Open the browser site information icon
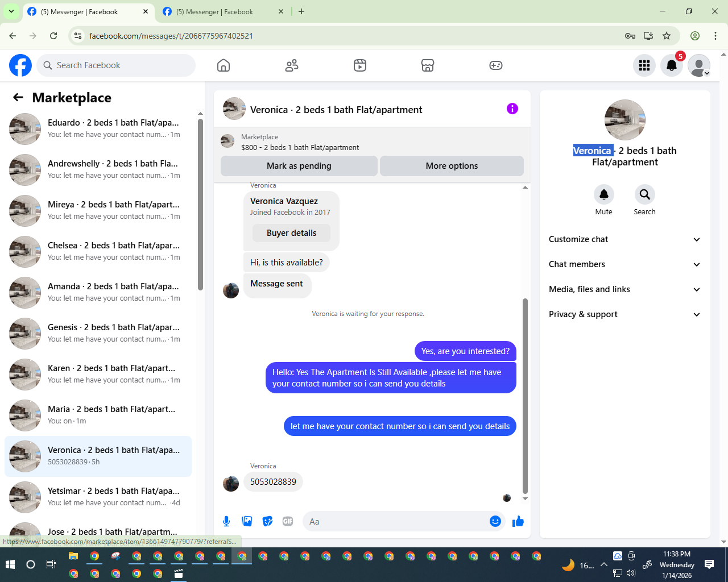Image resolution: width=728 pixels, height=582 pixels. click(x=78, y=36)
